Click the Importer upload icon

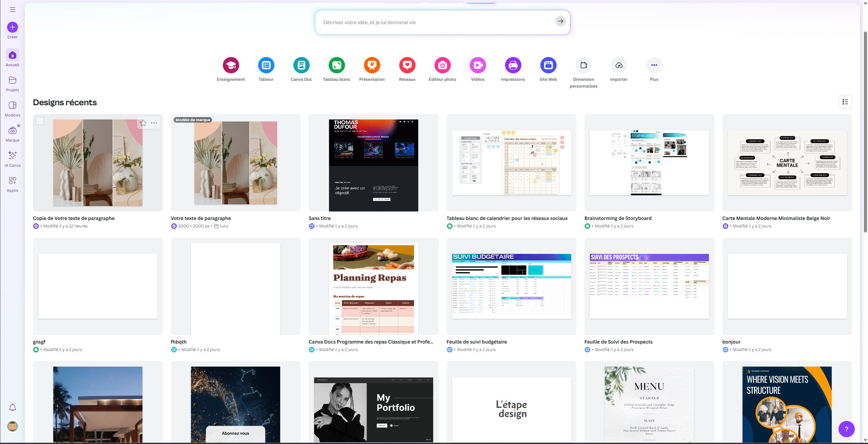tap(619, 65)
